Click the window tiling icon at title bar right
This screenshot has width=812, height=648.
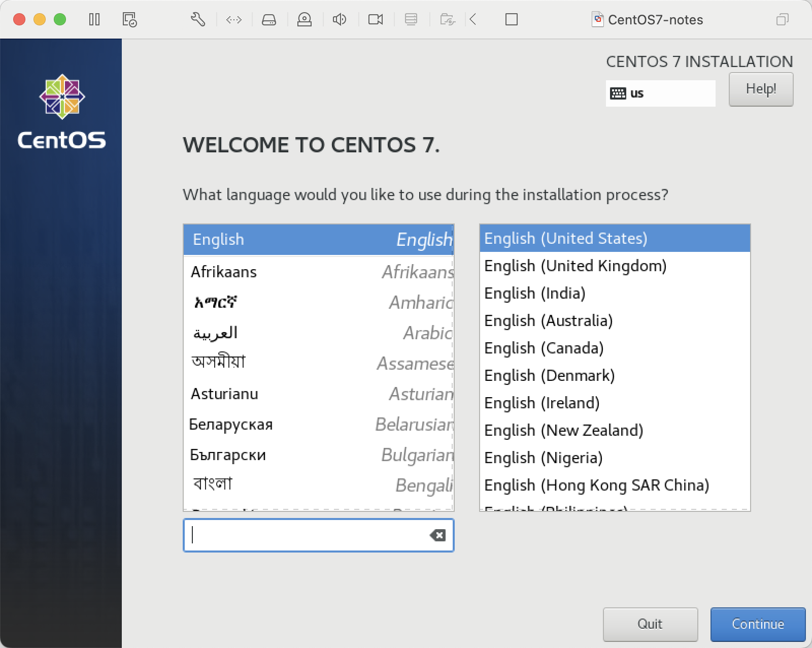[783, 20]
